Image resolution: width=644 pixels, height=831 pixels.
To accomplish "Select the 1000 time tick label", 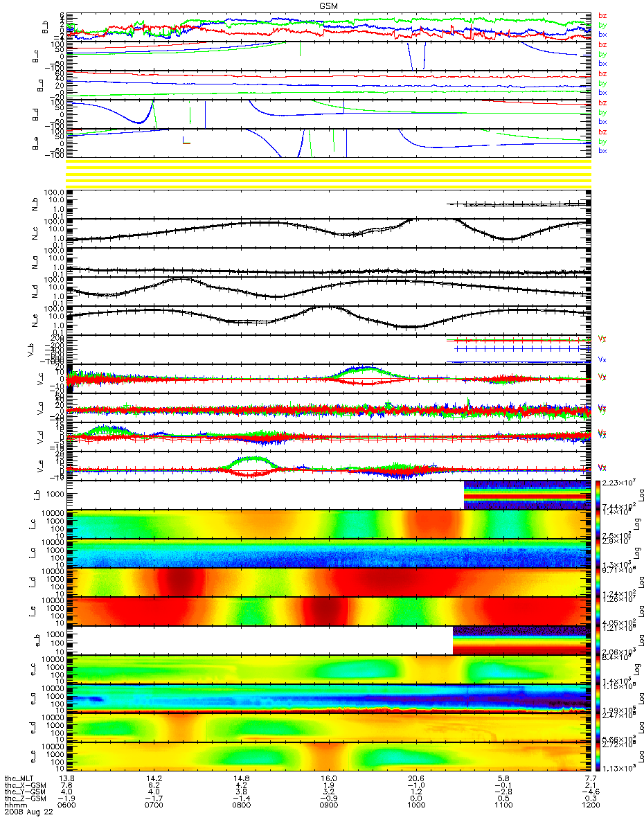I will coord(415,805).
